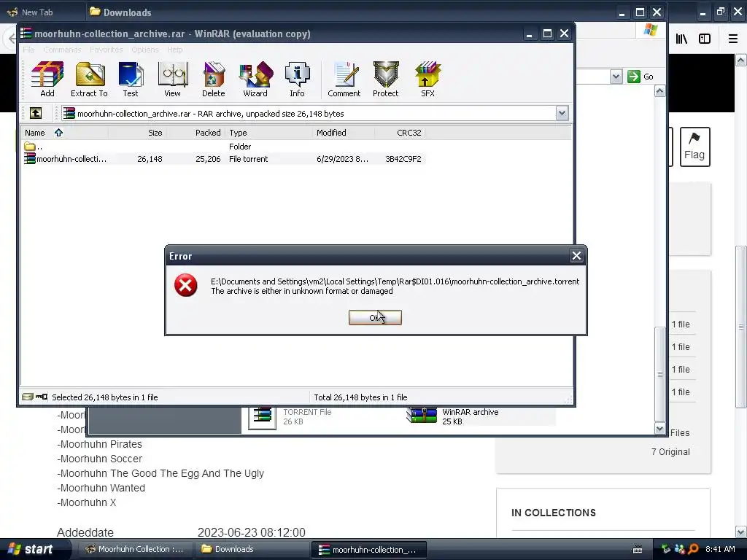747x560 pixels.
Task: Click the Extract To toolbar icon
Action: (89, 79)
